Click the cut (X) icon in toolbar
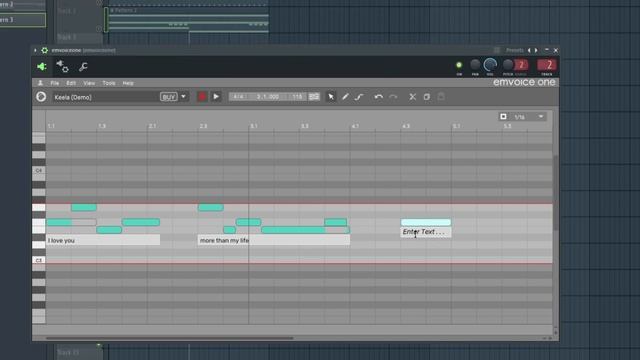640x360 pixels. [x=413, y=97]
